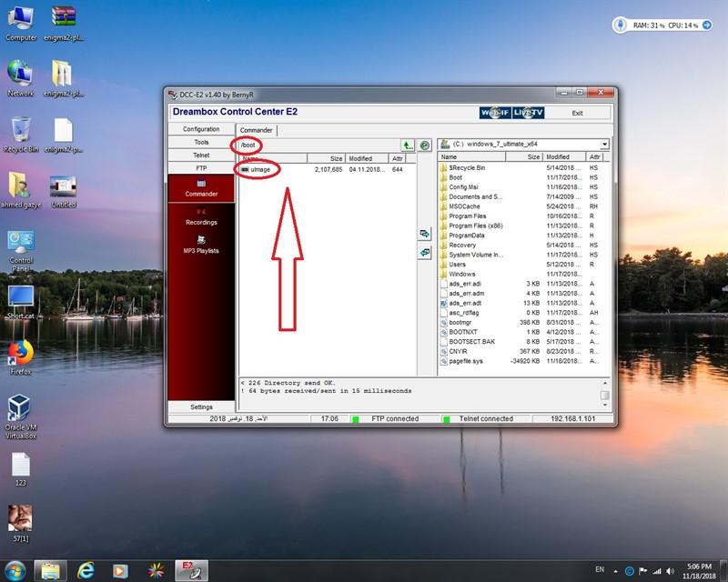This screenshot has height=582, width=728.
Task: Click the upper transfer arrow button between panes
Action: pyautogui.click(x=424, y=234)
